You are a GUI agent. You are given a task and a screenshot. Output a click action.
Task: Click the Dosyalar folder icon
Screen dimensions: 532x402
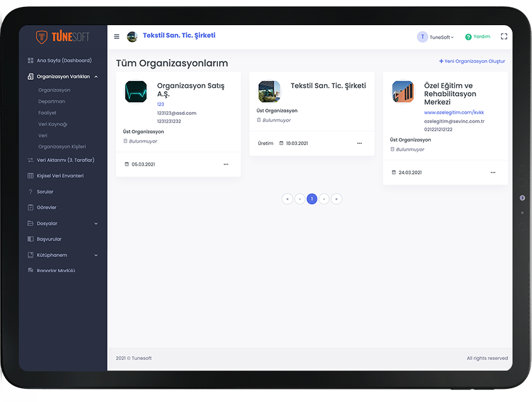[x=31, y=223]
